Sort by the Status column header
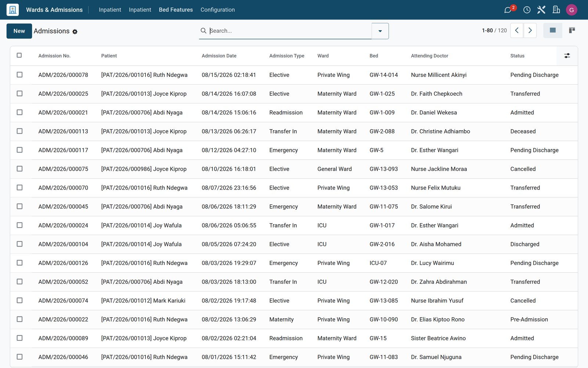The width and height of the screenshot is (588, 368). pyautogui.click(x=517, y=56)
